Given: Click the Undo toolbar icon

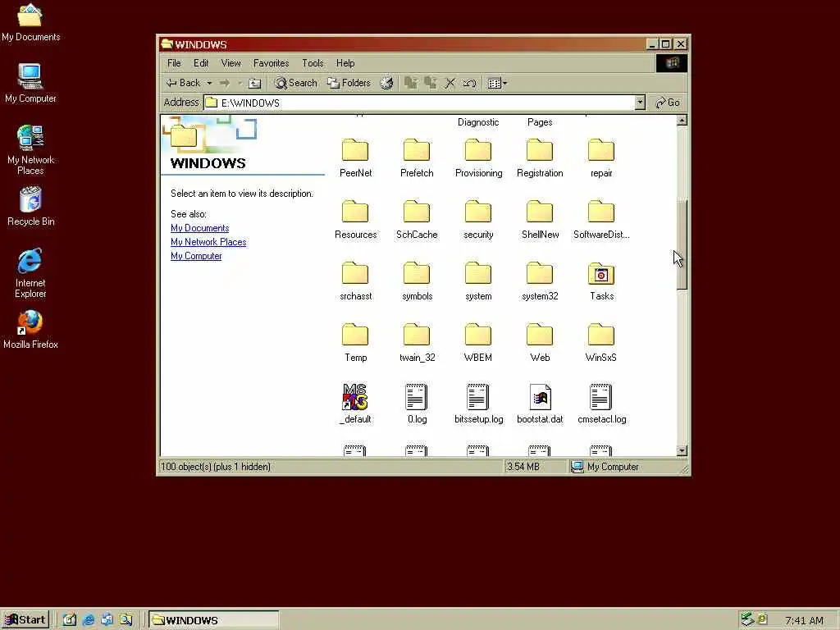Looking at the screenshot, I should 469,83.
